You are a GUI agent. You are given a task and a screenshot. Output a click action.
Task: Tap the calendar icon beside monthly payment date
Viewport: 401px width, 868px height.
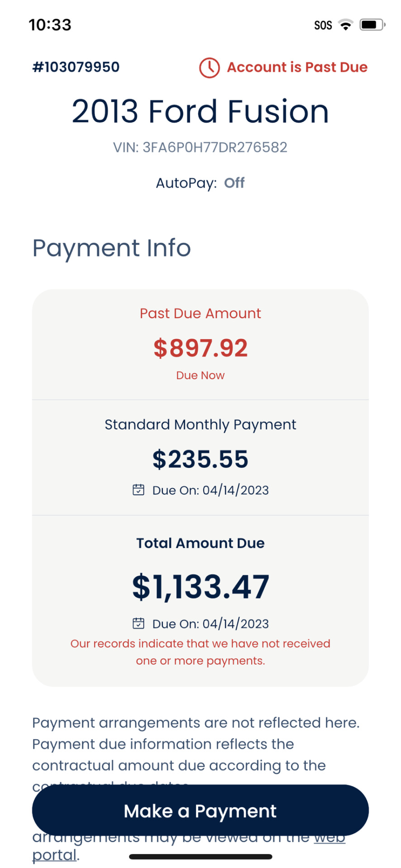tap(138, 490)
